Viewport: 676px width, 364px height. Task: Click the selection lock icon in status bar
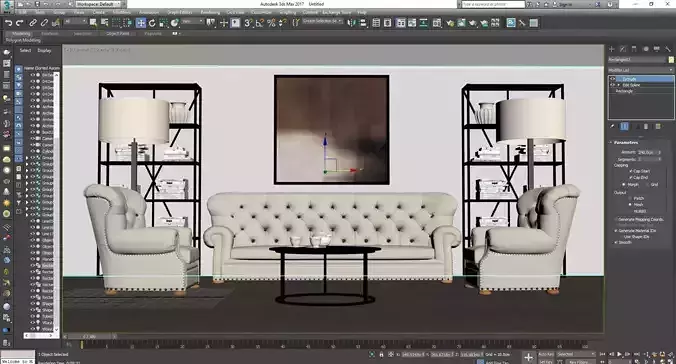tap(381, 355)
